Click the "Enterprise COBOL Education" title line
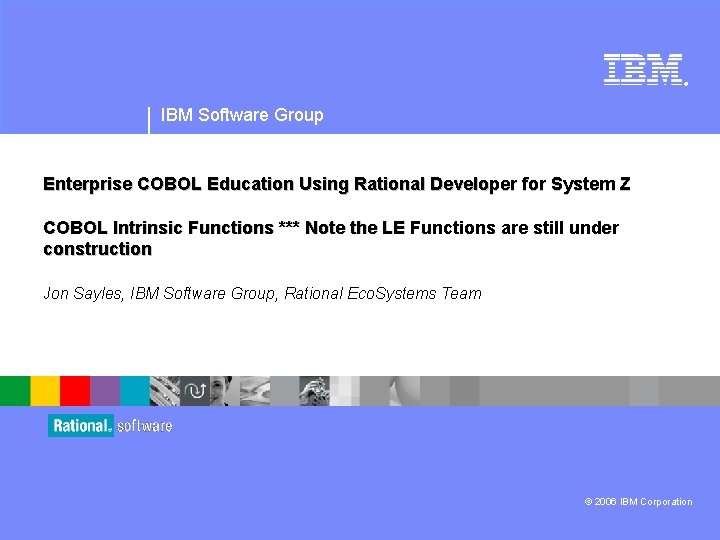This screenshot has width=720, height=540. coord(337,184)
